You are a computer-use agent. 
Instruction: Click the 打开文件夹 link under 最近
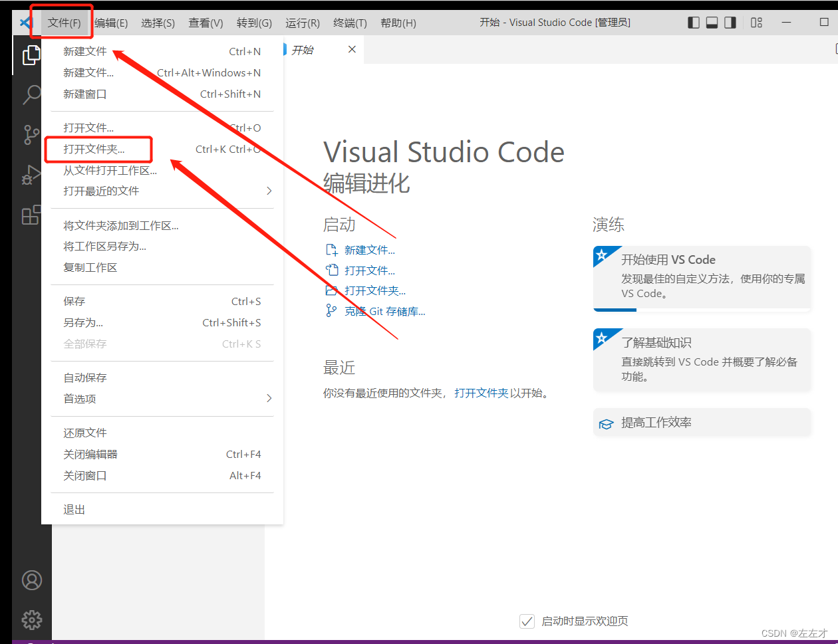pos(482,393)
